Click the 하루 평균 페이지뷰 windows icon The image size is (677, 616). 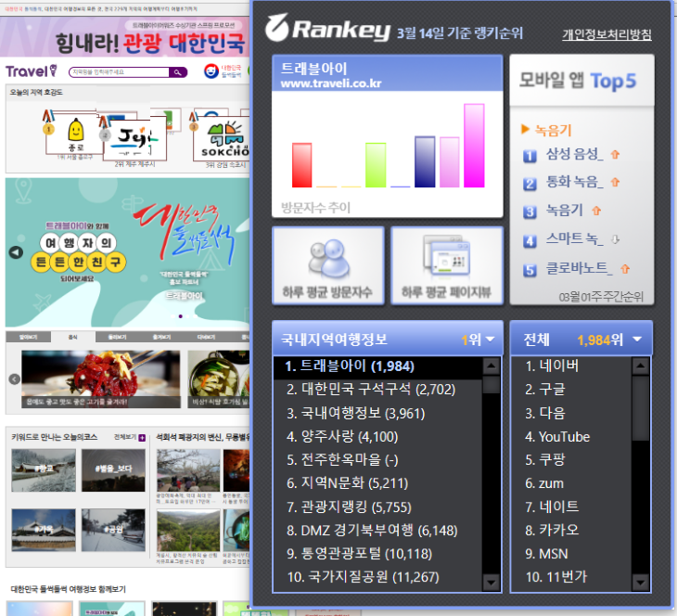point(446,255)
